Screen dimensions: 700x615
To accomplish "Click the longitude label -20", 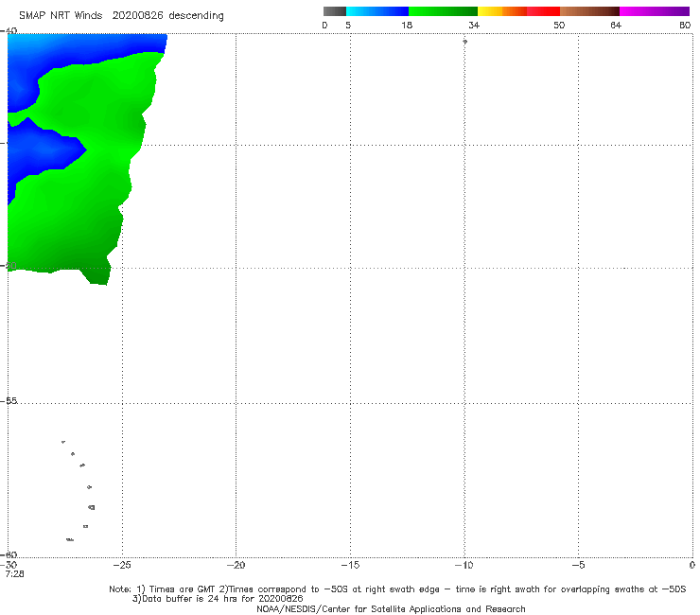I will pyautogui.click(x=236, y=566).
